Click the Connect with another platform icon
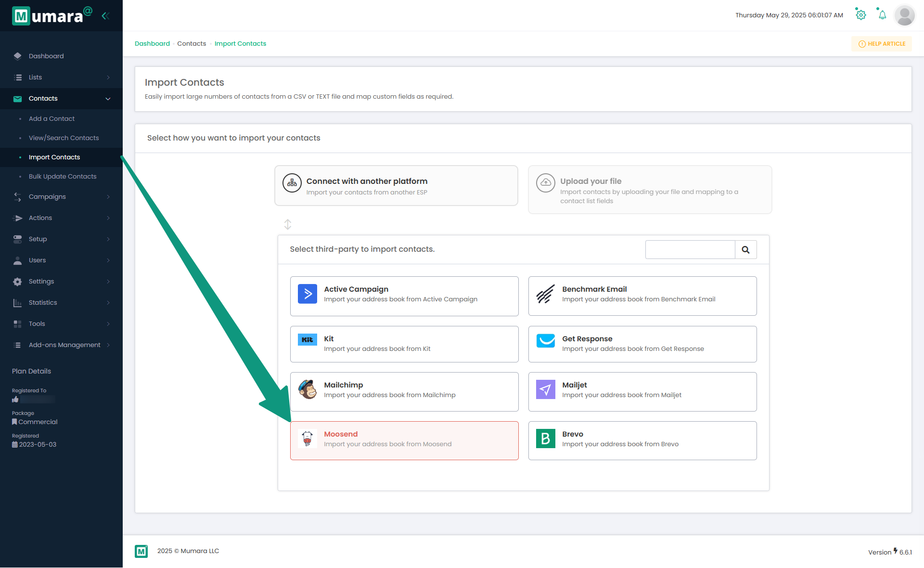The image size is (924, 568). pos(292,183)
